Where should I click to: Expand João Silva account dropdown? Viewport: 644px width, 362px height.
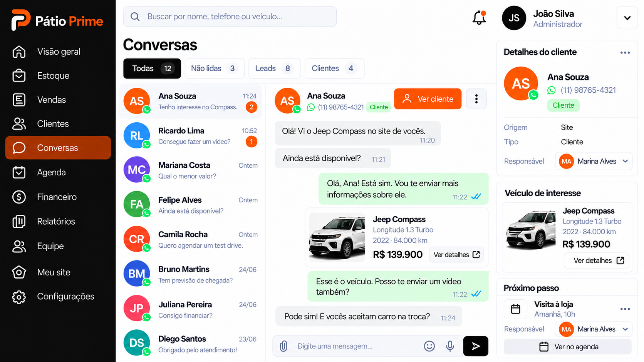[x=627, y=18]
